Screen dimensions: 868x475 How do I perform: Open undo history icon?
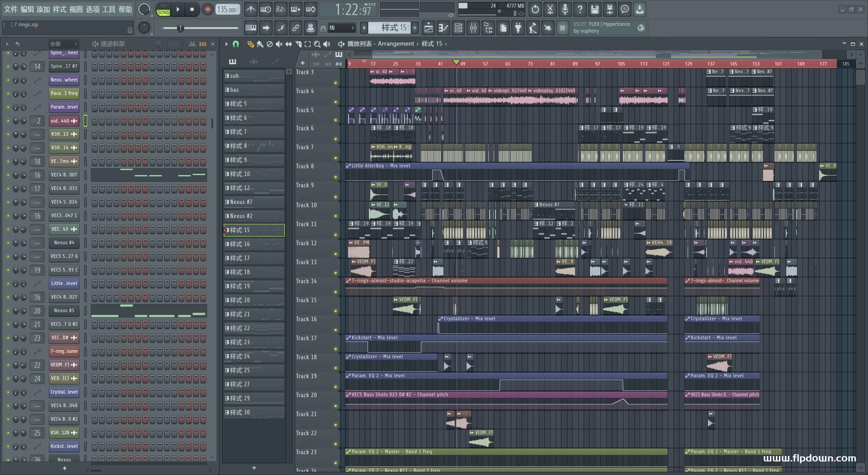535,9
